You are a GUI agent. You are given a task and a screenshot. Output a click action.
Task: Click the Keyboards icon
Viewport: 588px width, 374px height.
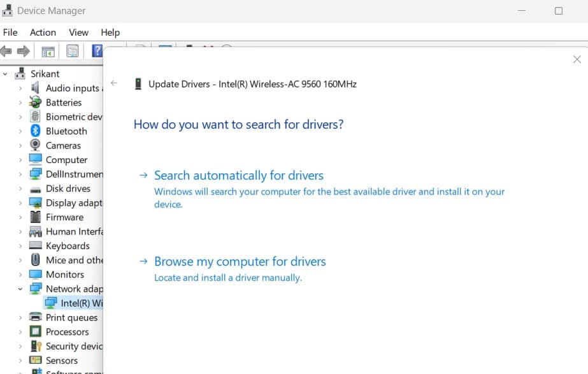35,246
